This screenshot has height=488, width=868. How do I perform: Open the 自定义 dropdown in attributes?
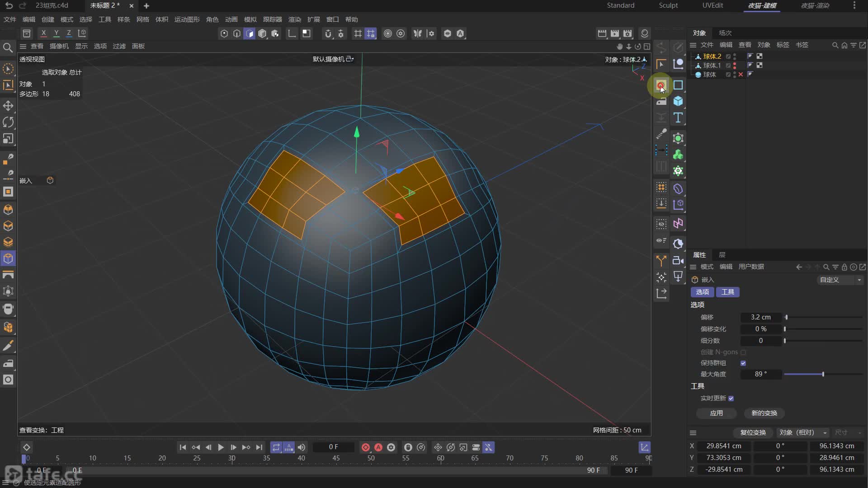click(840, 280)
